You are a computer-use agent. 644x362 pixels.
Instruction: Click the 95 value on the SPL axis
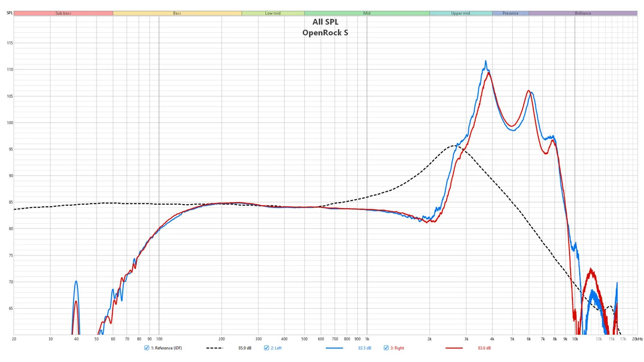coord(10,149)
